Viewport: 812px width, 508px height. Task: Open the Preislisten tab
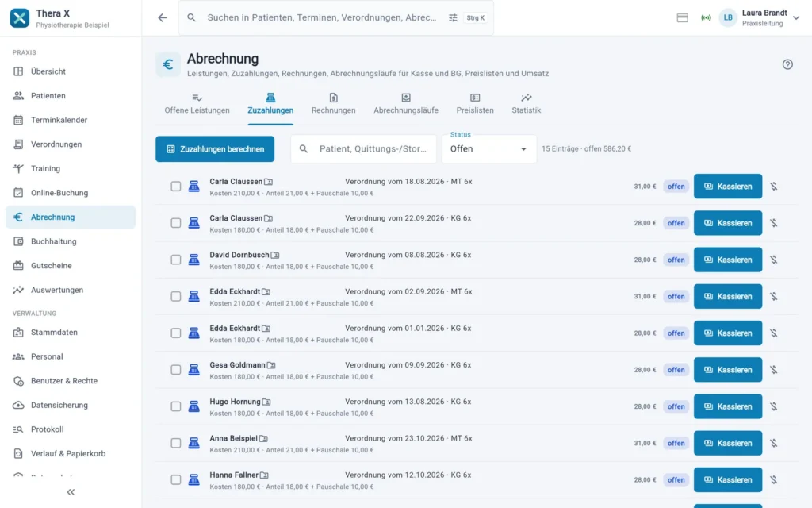(x=475, y=104)
